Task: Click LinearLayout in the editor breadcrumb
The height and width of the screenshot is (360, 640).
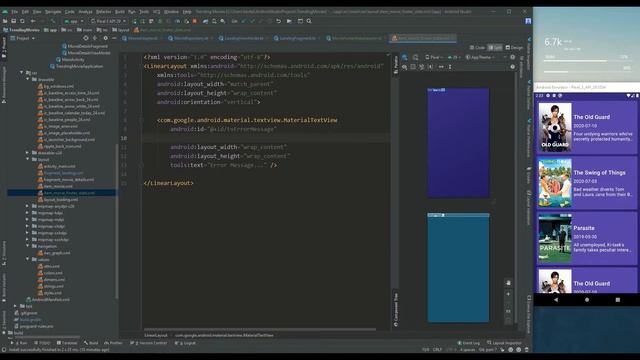Action: (x=156, y=335)
